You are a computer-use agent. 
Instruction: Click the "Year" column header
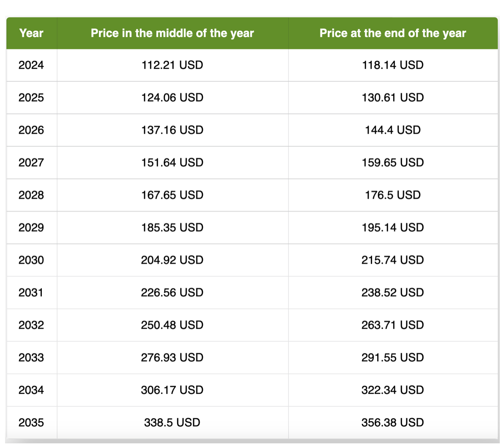pos(31,33)
